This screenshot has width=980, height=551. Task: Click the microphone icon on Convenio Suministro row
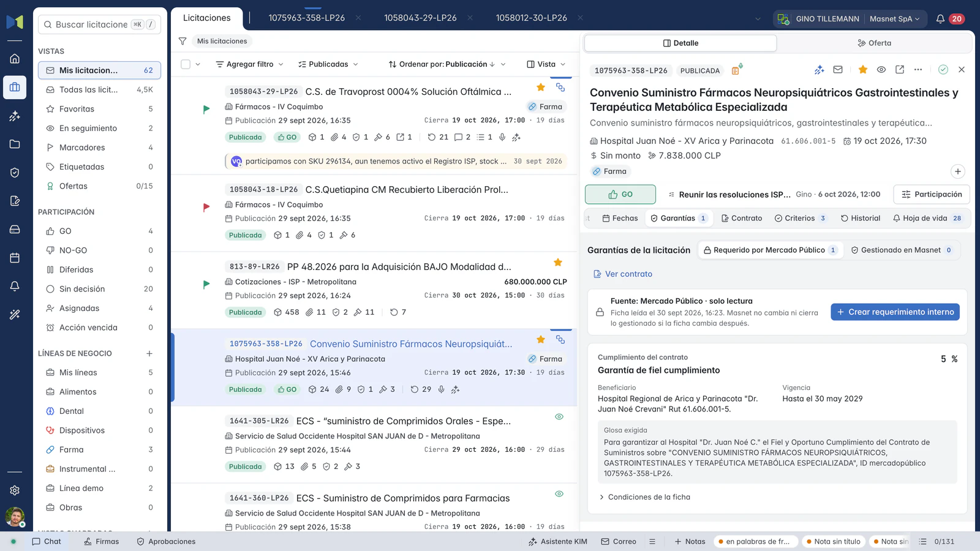tap(441, 389)
